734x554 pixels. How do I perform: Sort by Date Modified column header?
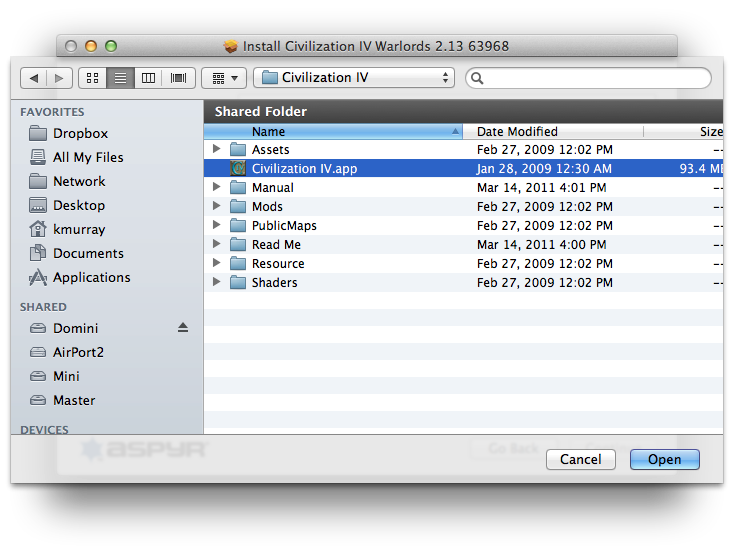553,132
